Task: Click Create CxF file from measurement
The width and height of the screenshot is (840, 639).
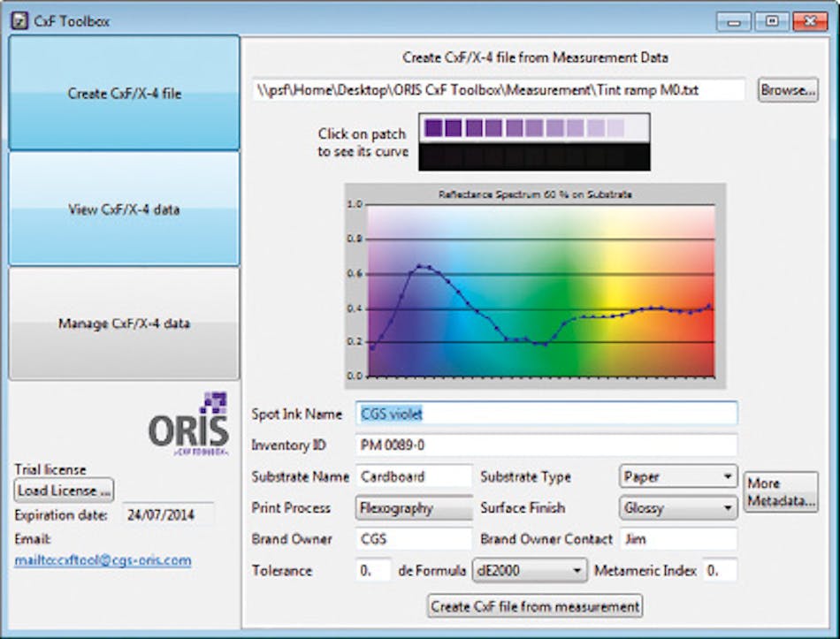Action: point(533,606)
